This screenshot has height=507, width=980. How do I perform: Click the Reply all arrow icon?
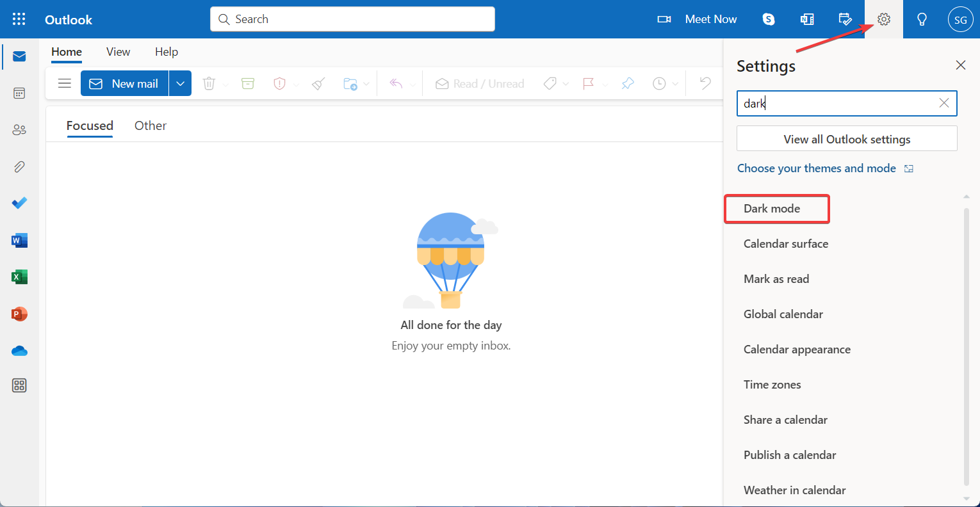tap(396, 83)
